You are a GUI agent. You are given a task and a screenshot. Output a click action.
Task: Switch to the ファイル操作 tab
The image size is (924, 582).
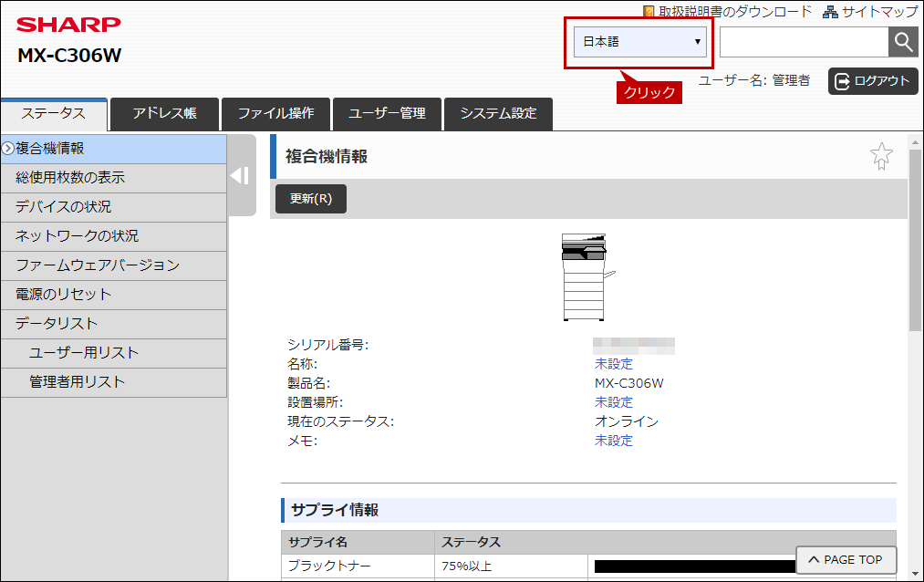(275, 114)
